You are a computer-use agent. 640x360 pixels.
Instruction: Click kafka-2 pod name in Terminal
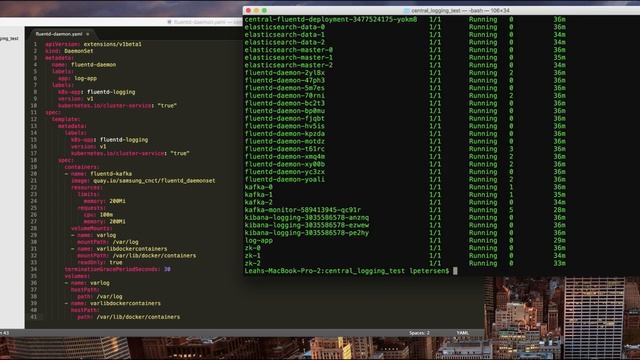point(258,202)
